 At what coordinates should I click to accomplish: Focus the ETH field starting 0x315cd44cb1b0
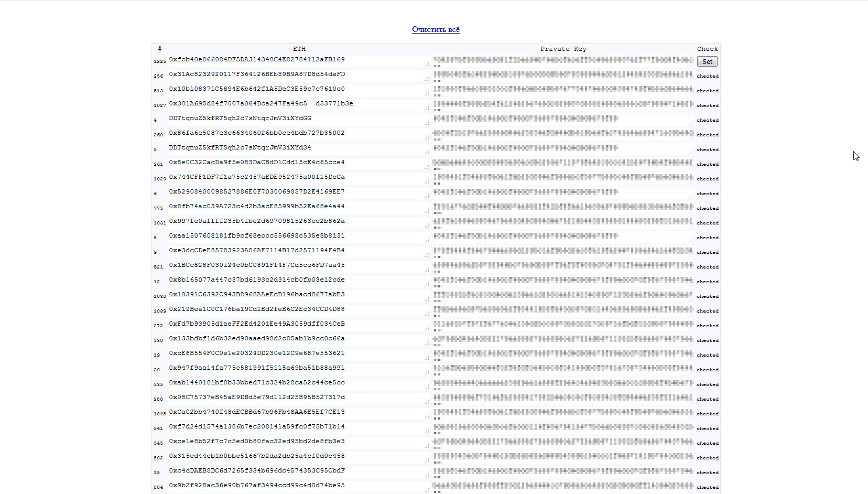(x=299, y=458)
